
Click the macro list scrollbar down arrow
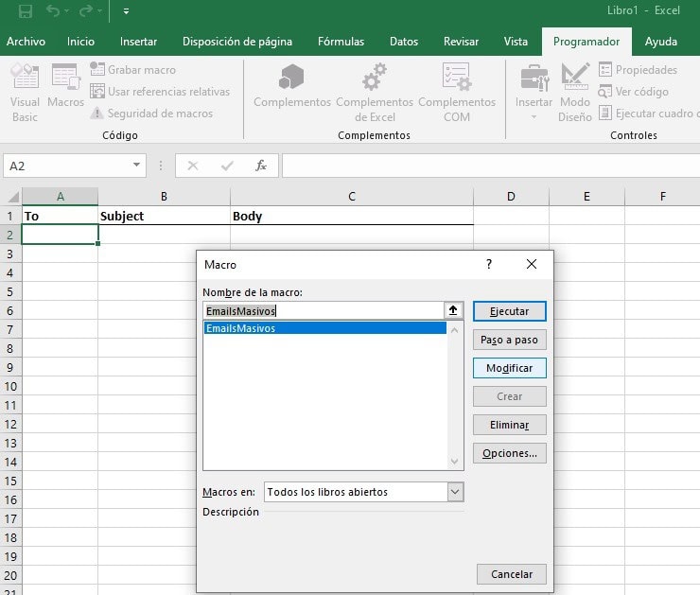point(455,462)
